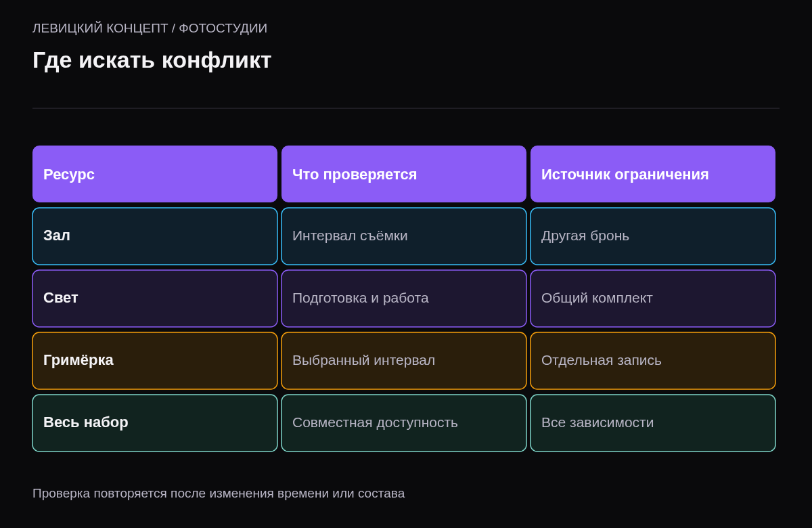Select the 'Другая бронь' cell
The image size is (812, 528).
click(653, 236)
